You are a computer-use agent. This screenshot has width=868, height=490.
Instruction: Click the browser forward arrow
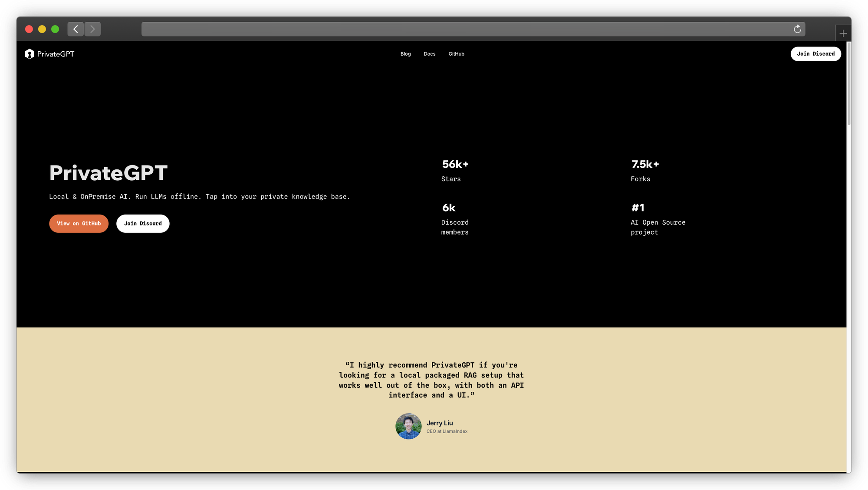[x=92, y=29]
